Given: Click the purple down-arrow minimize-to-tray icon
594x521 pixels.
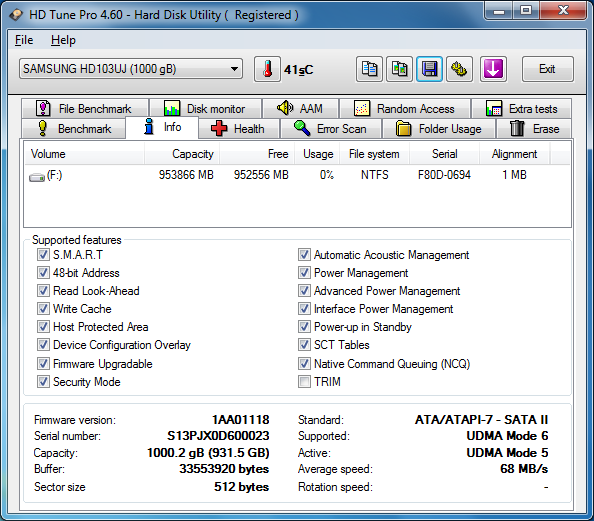Looking at the screenshot, I should tap(493, 69).
